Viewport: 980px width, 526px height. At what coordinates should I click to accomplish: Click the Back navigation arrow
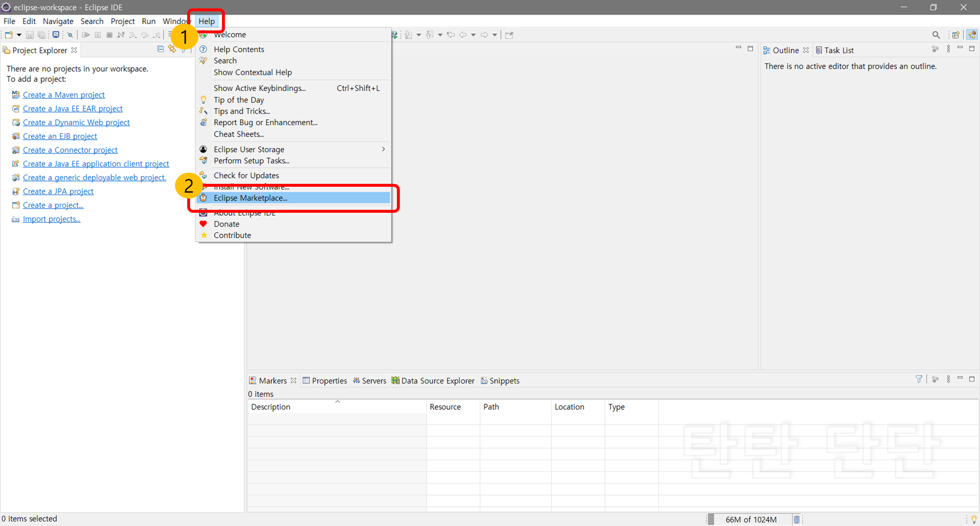(x=463, y=35)
